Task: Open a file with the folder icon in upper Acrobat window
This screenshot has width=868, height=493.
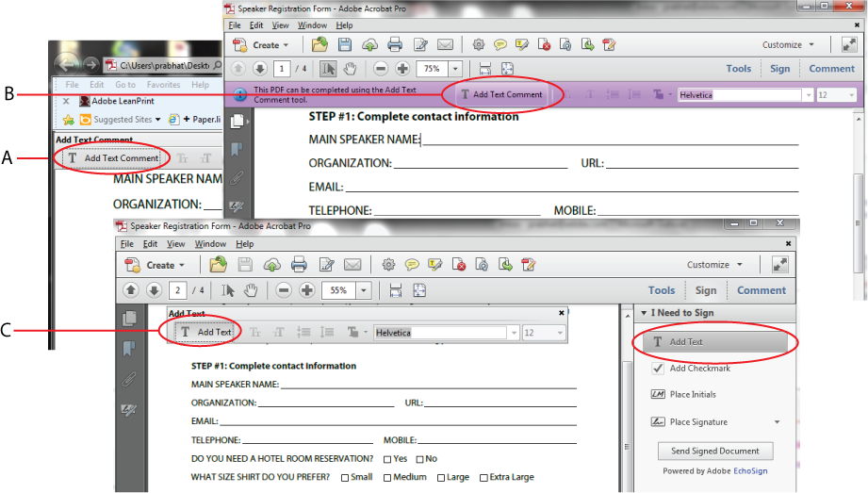Action: pyautogui.click(x=319, y=44)
